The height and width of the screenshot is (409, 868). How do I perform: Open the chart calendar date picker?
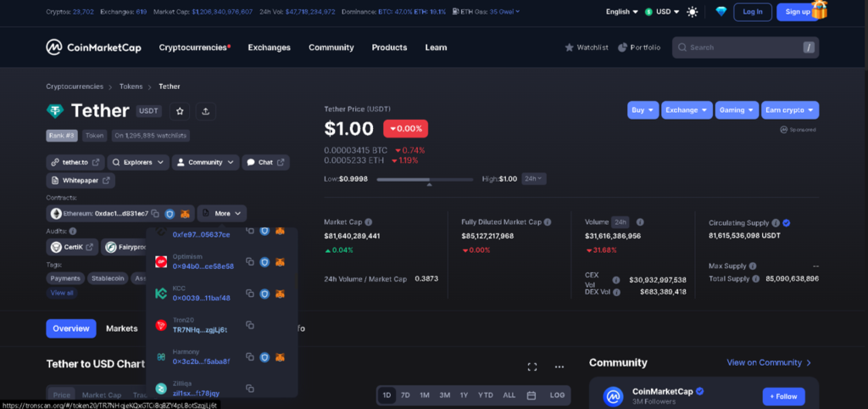pos(531,395)
